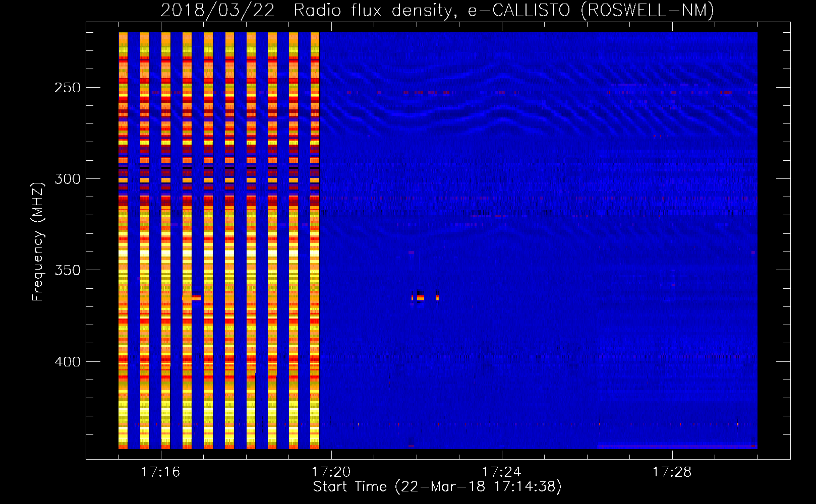This screenshot has width=816, height=504.
Task: Click the 350 frequency tick label
Action: (x=68, y=270)
